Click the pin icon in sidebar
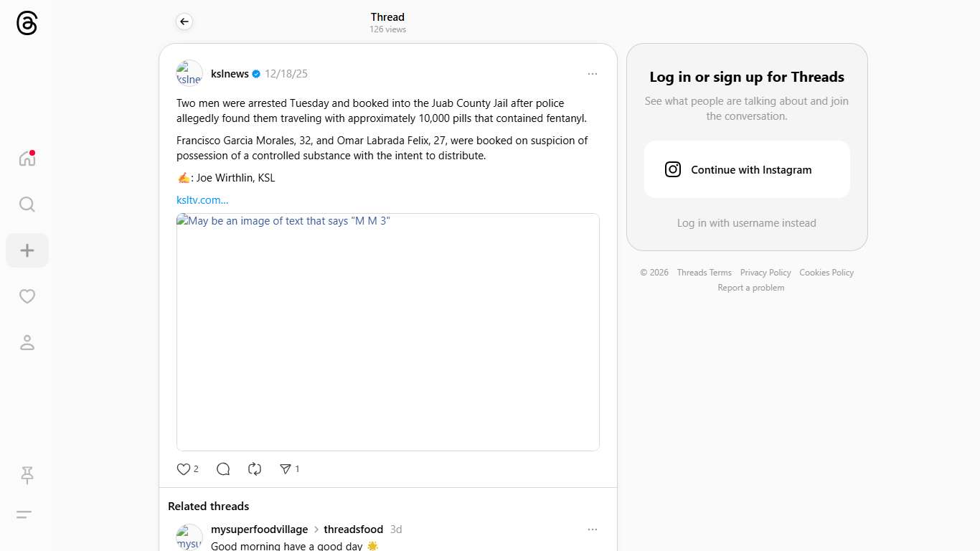The height and width of the screenshot is (551, 980). tap(27, 474)
